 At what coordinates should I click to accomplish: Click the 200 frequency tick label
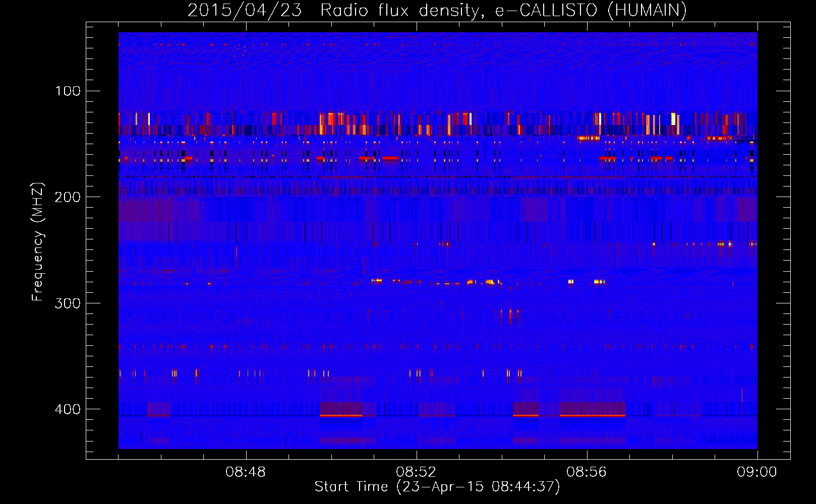pyautogui.click(x=68, y=197)
